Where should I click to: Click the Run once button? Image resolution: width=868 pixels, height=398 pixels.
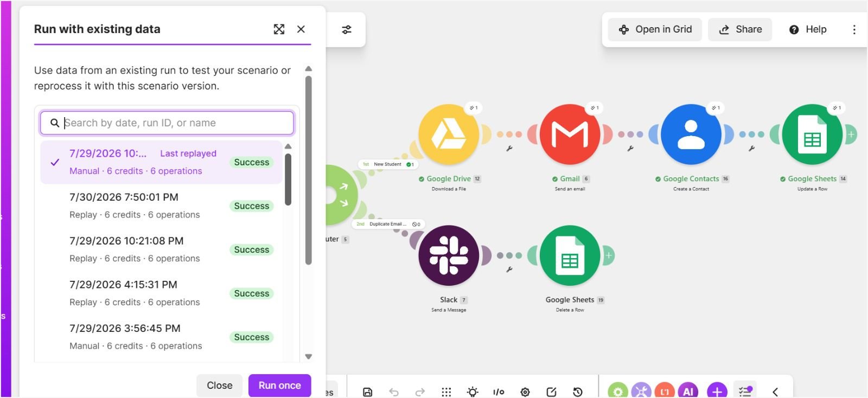279,386
